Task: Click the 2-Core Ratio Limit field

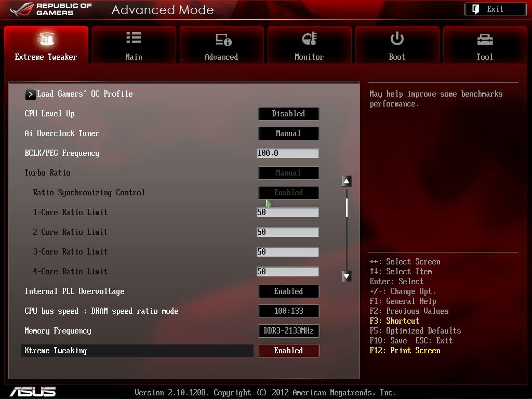Action: pyautogui.click(x=287, y=232)
